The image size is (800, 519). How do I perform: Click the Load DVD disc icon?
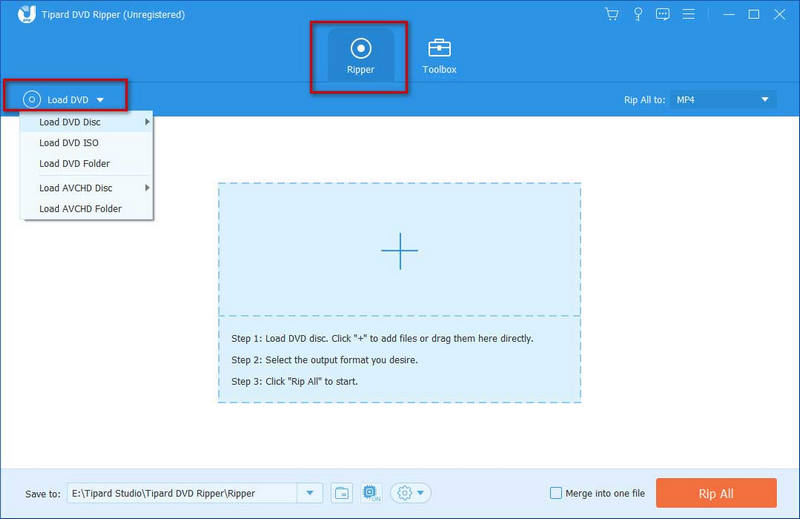click(x=32, y=100)
